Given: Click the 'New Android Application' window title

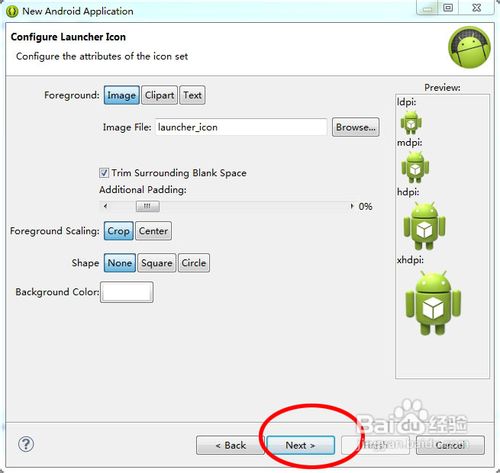Looking at the screenshot, I should click(x=78, y=11).
